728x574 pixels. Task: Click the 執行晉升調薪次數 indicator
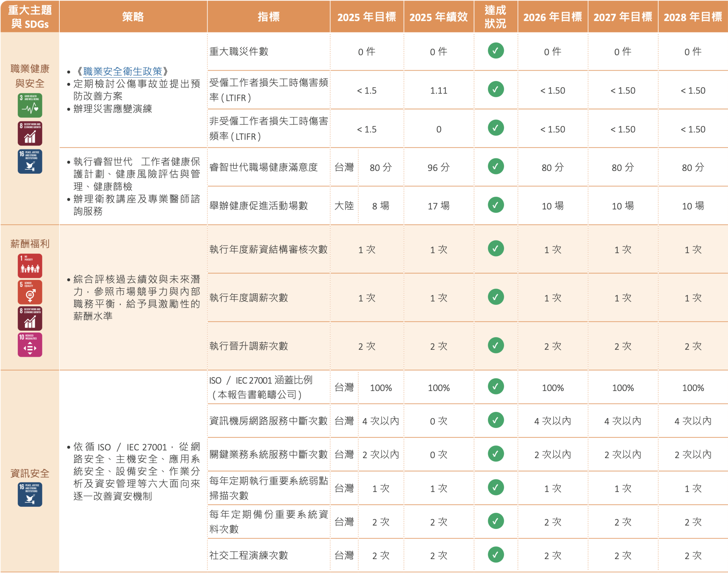click(249, 346)
